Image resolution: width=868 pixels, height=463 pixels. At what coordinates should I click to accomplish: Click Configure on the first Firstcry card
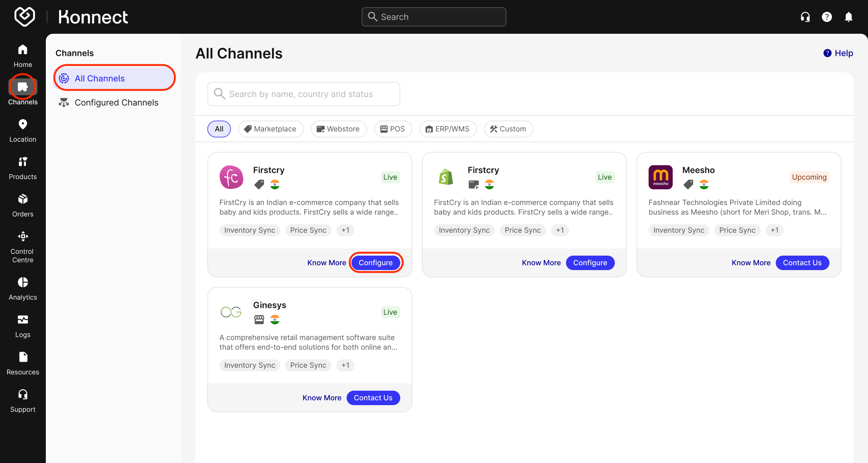pyautogui.click(x=376, y=263)
